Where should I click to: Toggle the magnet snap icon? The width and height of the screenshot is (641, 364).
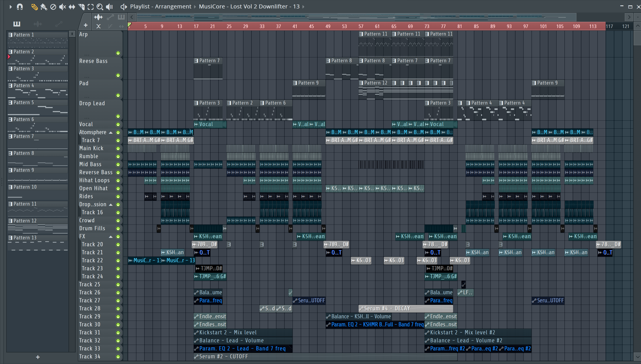click(x=20, y=7)
